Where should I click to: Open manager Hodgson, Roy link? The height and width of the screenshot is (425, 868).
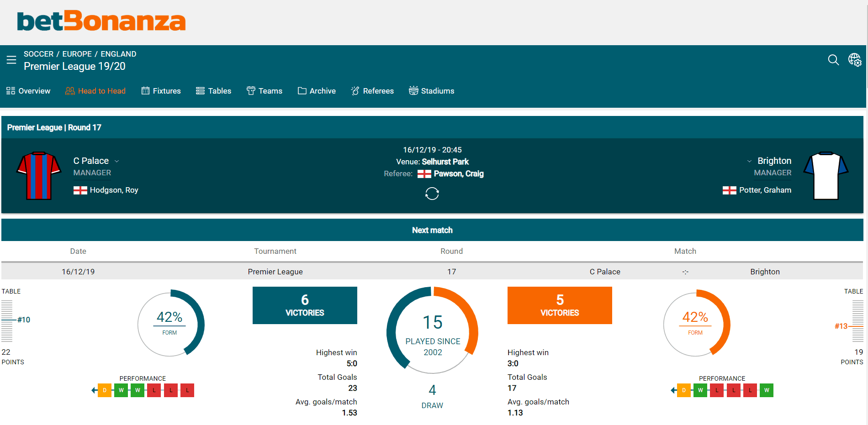[114, 190]
